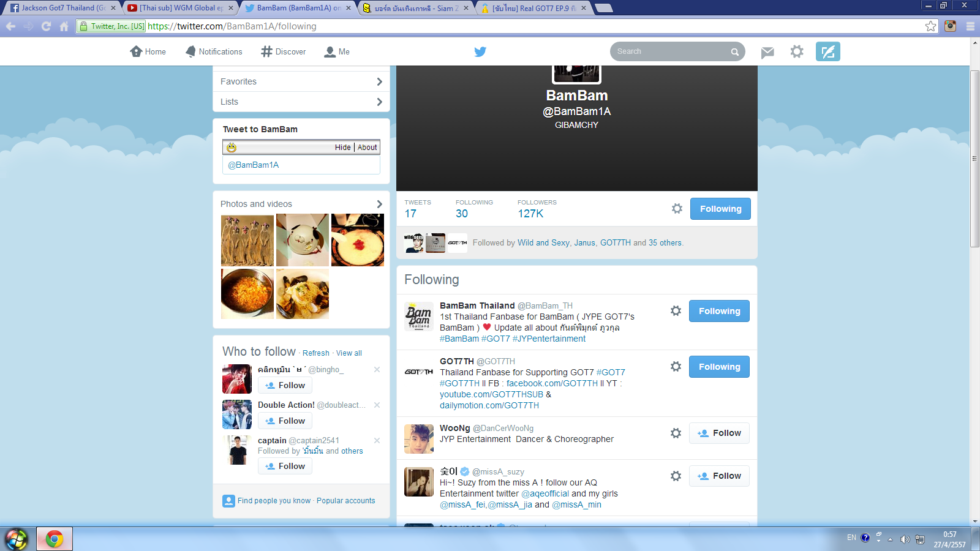Image resolution: width=980 pixels, height=551 pixels.
Task: Click the #BamBam hashtag
Action: [459, 339]
